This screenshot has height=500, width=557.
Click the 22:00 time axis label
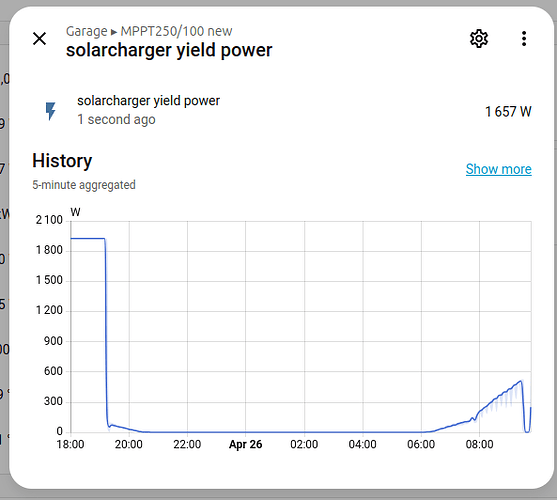pos(187,444)
